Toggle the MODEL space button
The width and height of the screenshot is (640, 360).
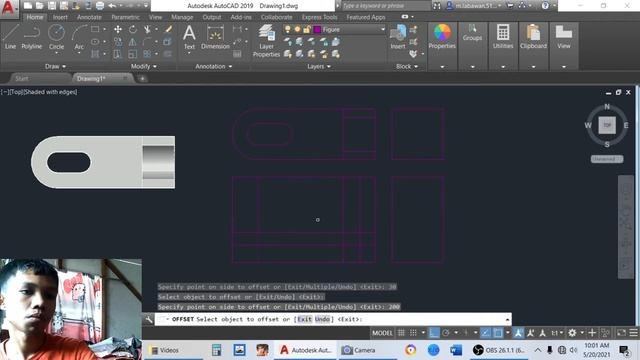point(382,333)
